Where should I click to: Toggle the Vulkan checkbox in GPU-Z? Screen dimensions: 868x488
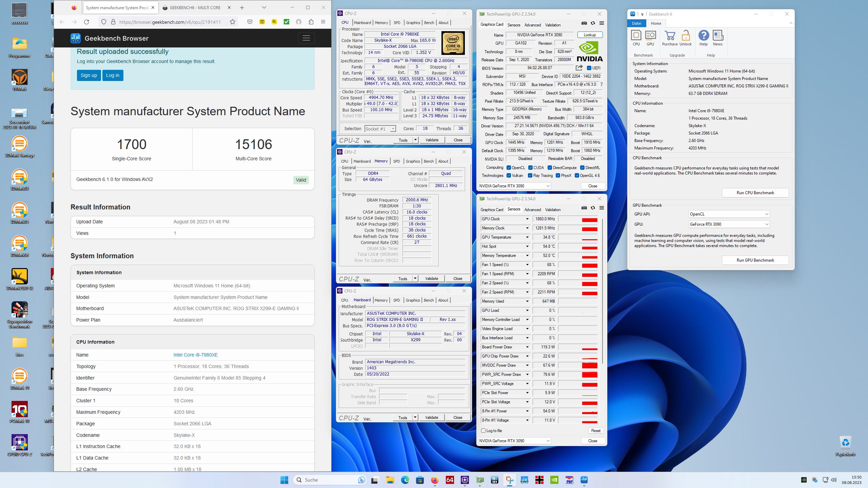[509, 176]
